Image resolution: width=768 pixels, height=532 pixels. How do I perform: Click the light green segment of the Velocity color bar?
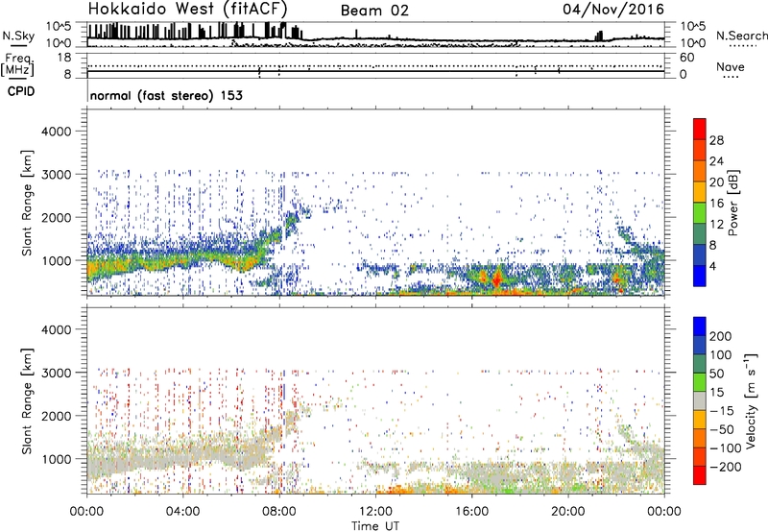click(700, 382)
